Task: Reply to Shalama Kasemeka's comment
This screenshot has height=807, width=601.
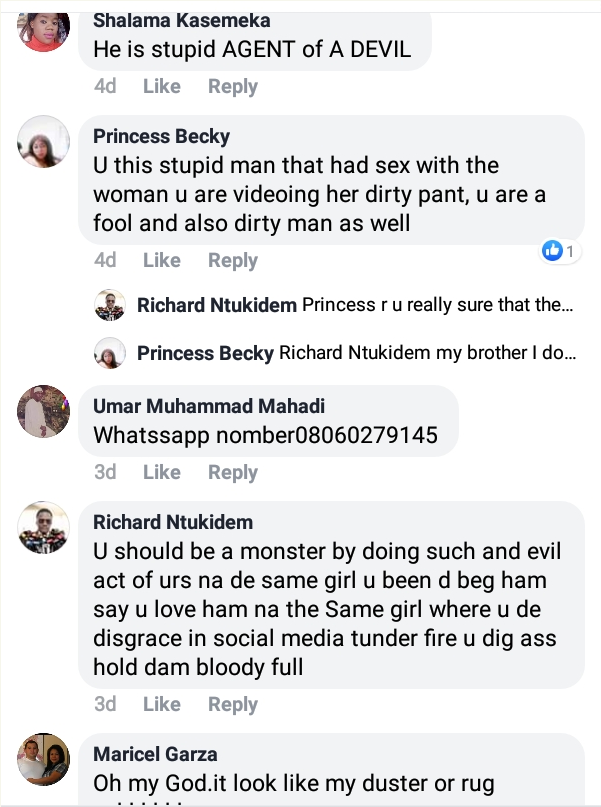Action: click(232, 87)
